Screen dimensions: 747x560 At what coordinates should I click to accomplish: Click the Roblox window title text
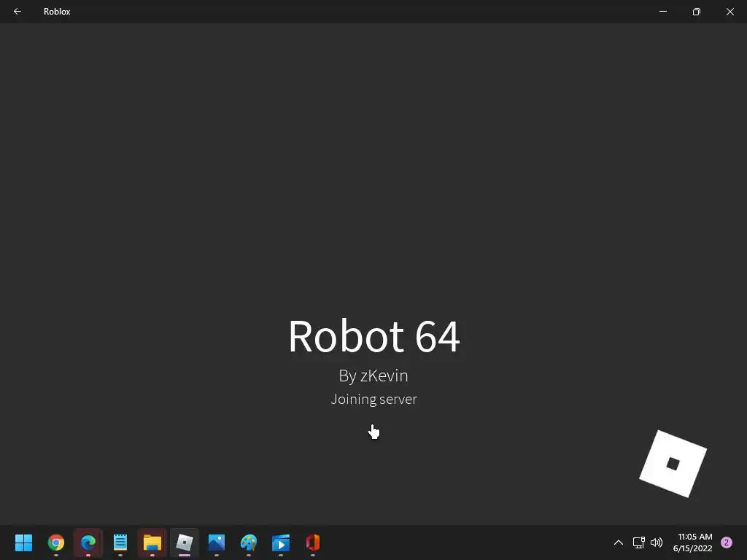tap(57, 12)
